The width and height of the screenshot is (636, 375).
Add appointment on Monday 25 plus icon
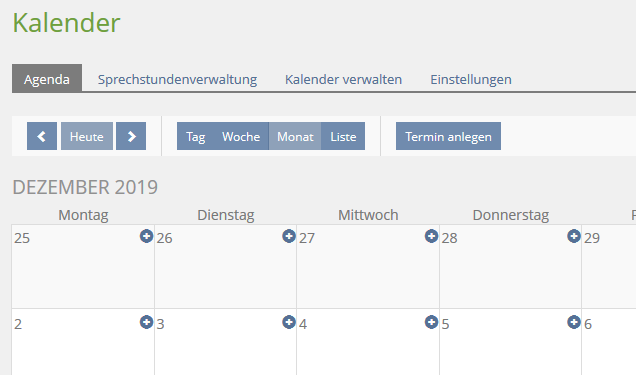pos(146,236)
